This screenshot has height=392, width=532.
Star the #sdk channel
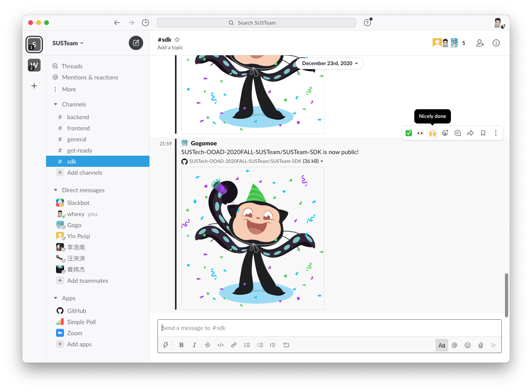(x=177, y=40)
